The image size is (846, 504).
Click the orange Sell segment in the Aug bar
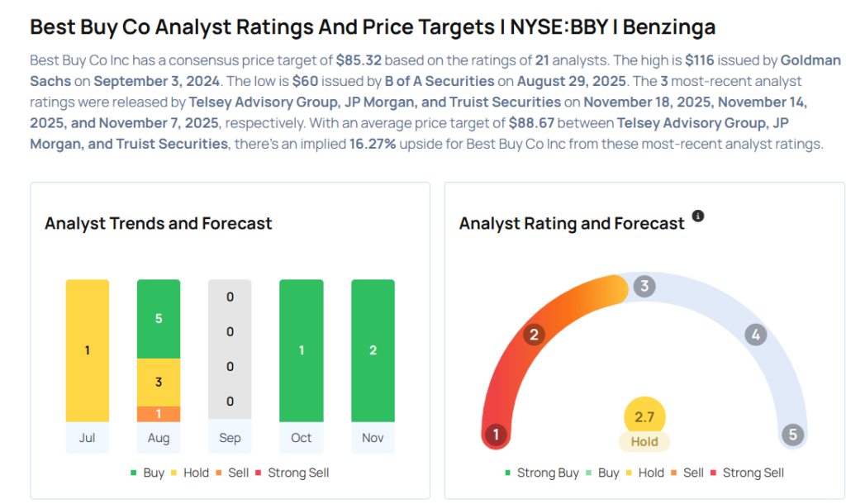click(x=159, y=414)
